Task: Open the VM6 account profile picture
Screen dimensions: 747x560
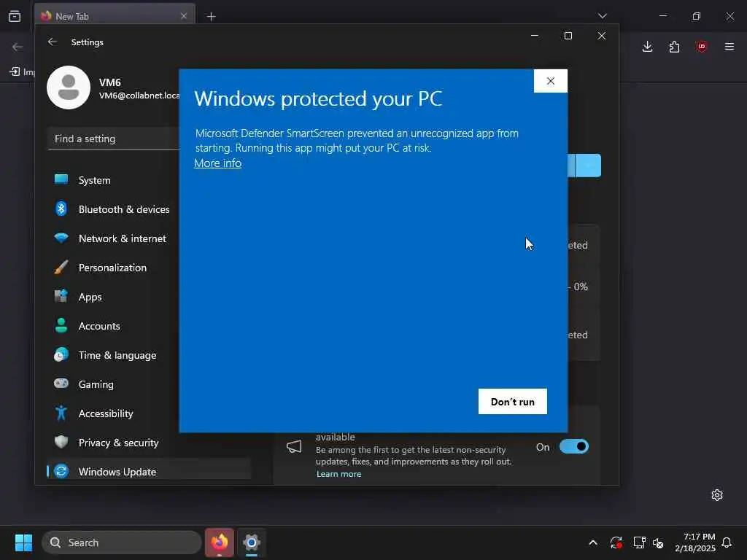Action: coord(69,87)
